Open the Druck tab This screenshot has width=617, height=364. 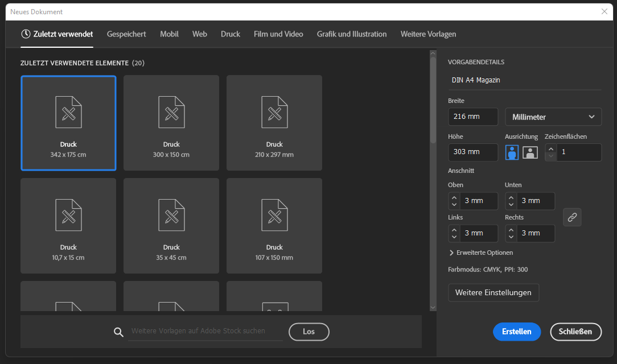click(231, 34)
